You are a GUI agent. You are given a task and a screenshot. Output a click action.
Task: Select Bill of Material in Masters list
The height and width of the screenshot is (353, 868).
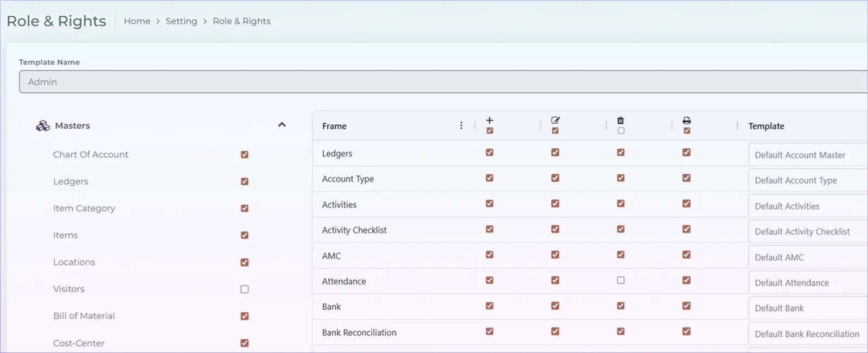point(84,316)
